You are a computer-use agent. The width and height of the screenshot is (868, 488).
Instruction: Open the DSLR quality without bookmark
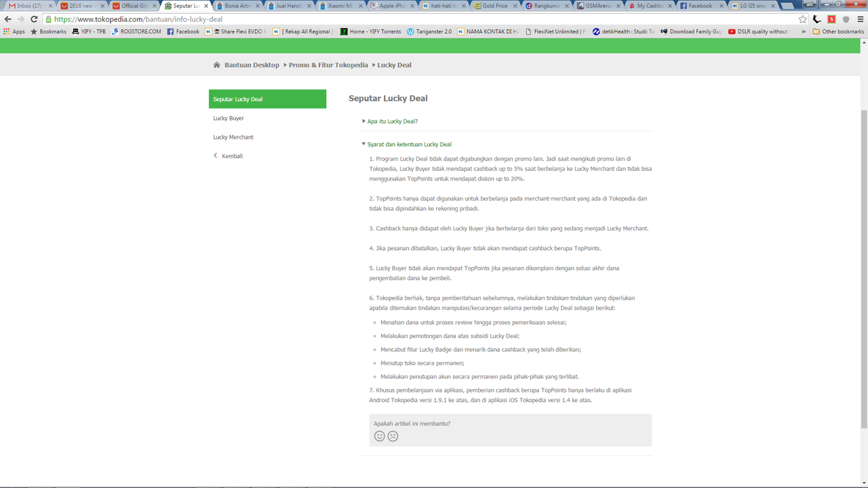pos(758,31)
